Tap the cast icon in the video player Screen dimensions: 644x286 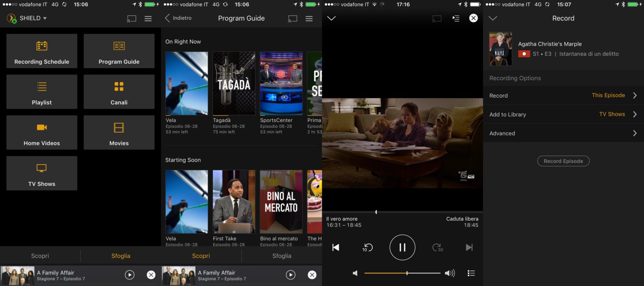(437, 18)
